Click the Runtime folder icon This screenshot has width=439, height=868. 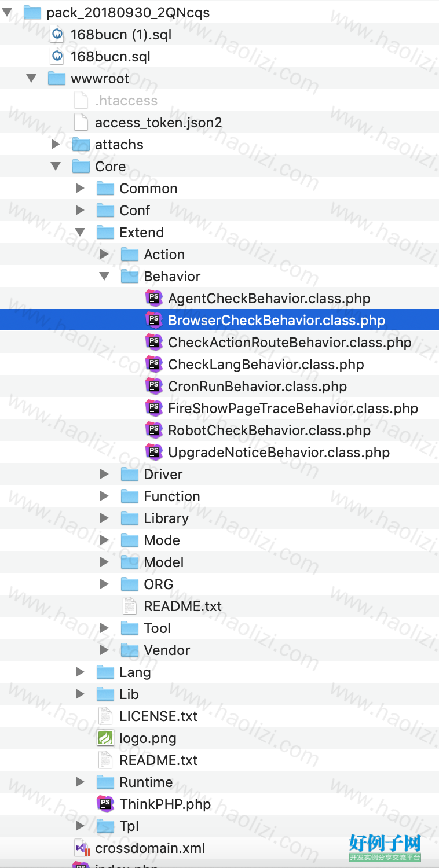[x=105, y=782]
